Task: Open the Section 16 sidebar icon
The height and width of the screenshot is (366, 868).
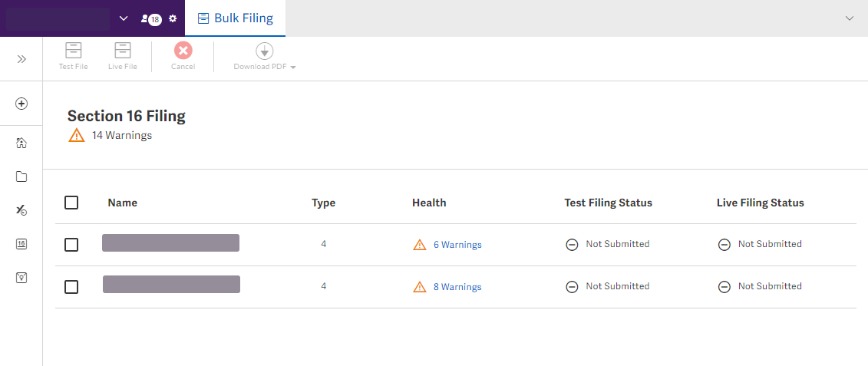Action: click(x=21, y=244)
